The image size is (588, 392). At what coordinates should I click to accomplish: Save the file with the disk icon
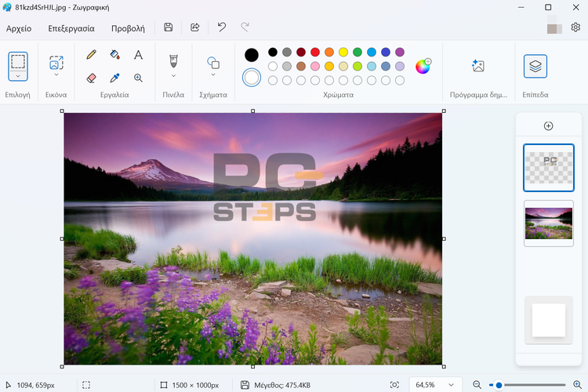169,27
